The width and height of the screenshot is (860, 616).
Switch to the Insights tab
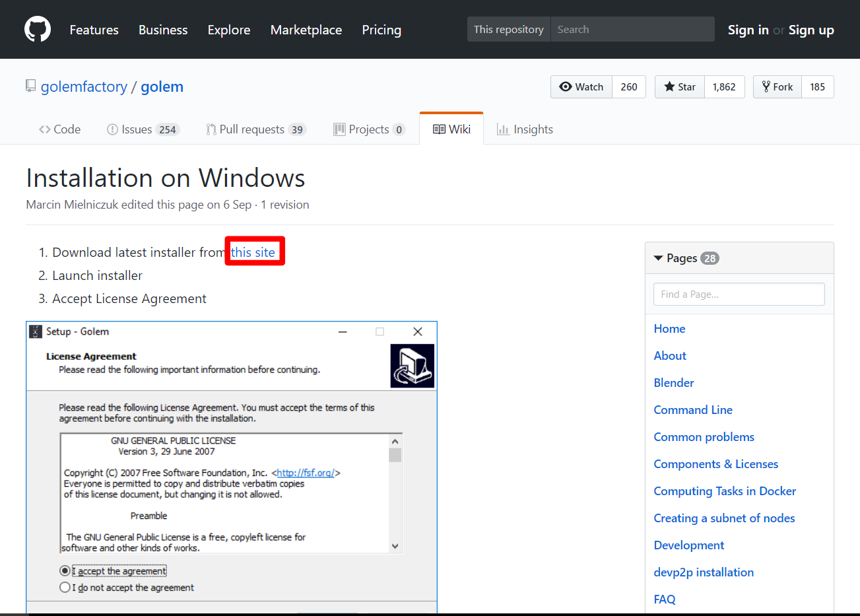(525, 129)
